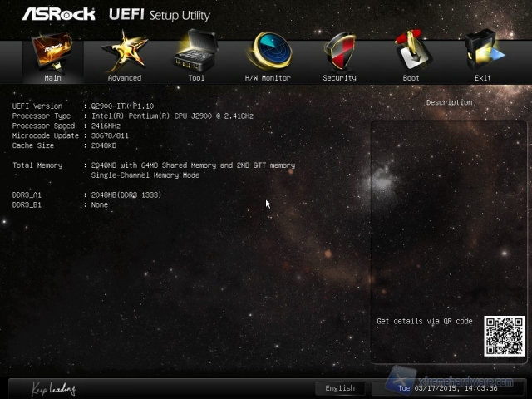This screenshot has width=532, height=399.
Task: Select the Boot power switch icon
Action: [411, 52]
